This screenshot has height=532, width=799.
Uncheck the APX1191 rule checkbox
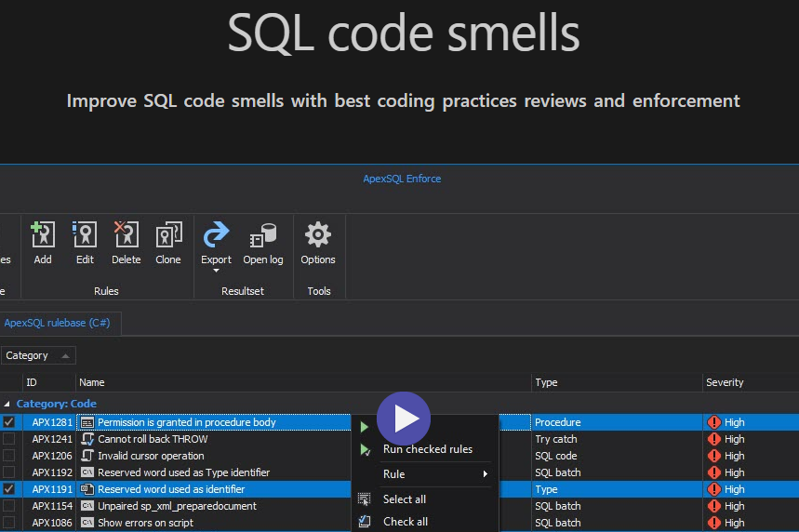[8, 489]
